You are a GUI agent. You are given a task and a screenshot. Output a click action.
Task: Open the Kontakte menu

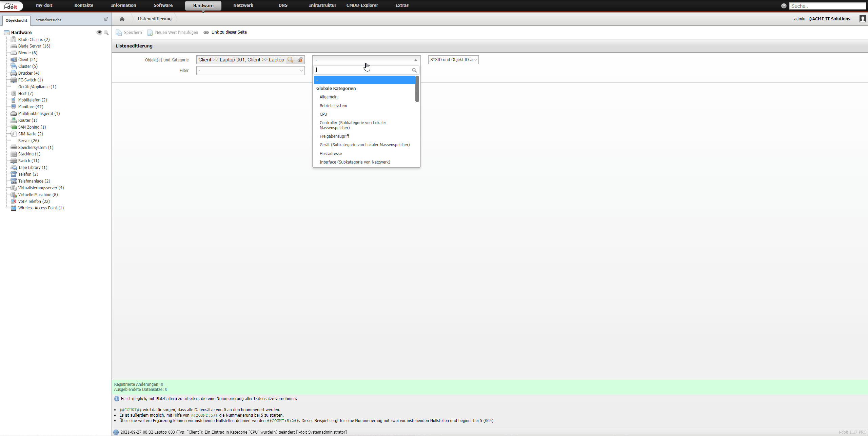point(84,5)
